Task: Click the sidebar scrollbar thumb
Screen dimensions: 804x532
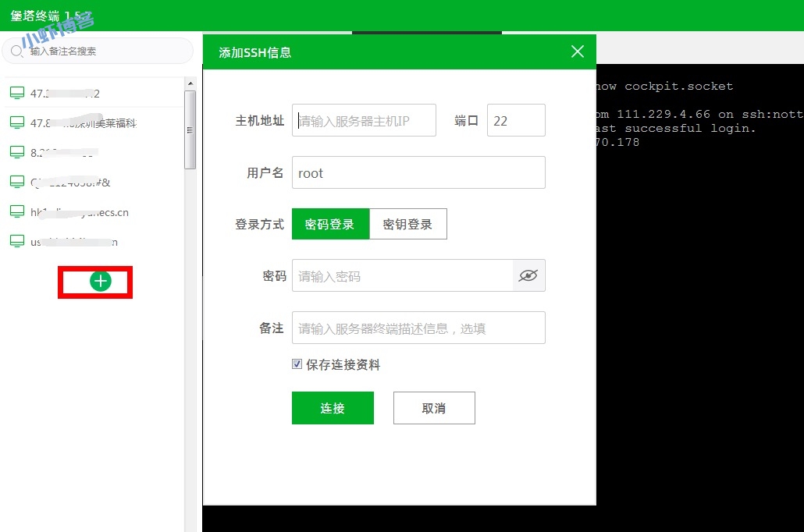Action: [x=190, y=131]
